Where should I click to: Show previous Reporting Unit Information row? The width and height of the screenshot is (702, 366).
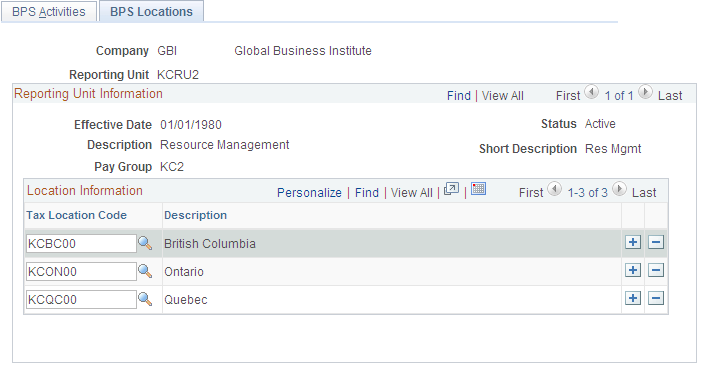coord(592,92)
